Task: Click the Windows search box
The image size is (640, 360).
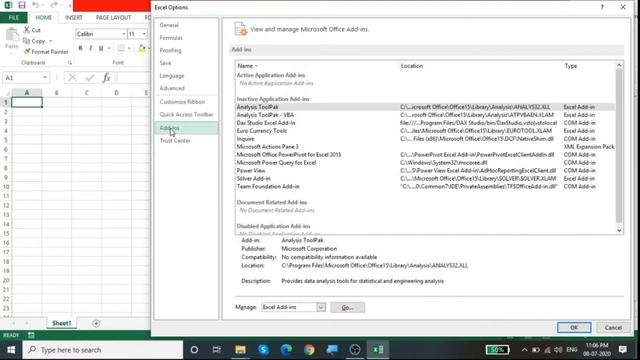Action: pyautogui.click(x=103, y=350)
